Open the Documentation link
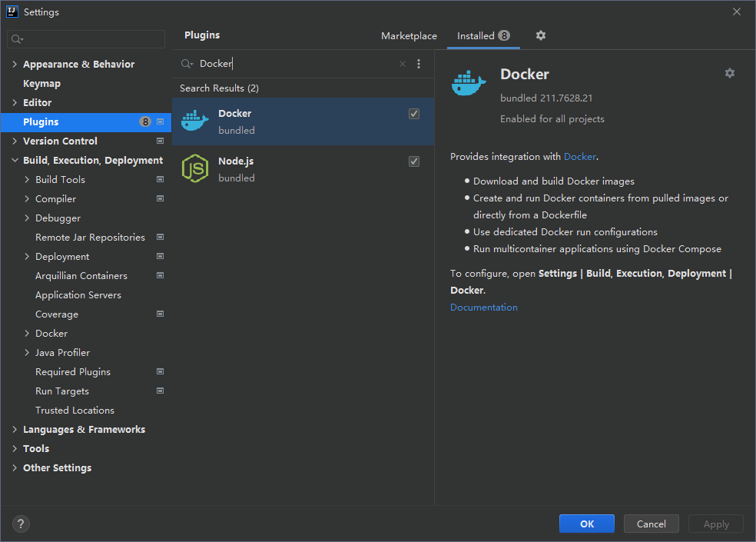The height and width of the screenshot is (542, 756). (483, 307)
